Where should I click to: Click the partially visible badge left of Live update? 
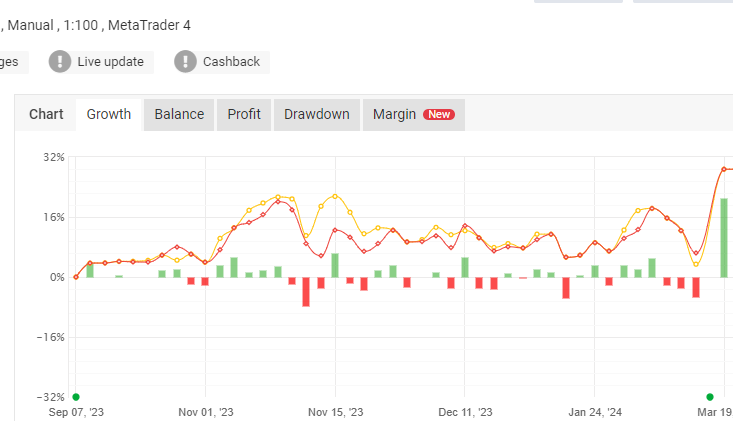[12, 62]
